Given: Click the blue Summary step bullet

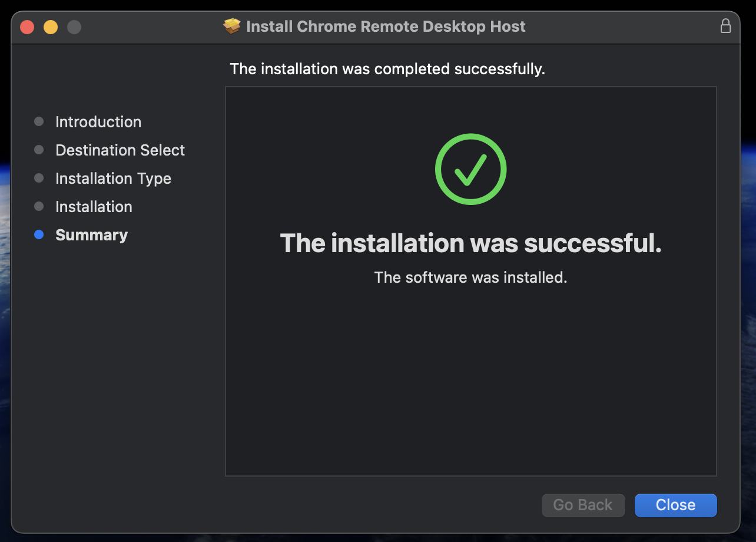Looking at the screenshot, I should click(x=39, y=234).
